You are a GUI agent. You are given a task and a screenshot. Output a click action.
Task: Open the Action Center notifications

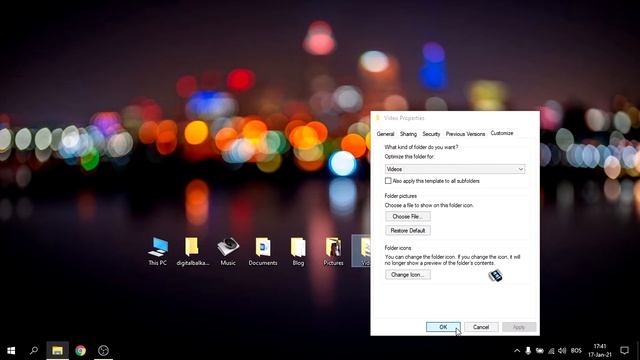coord(624,350)
